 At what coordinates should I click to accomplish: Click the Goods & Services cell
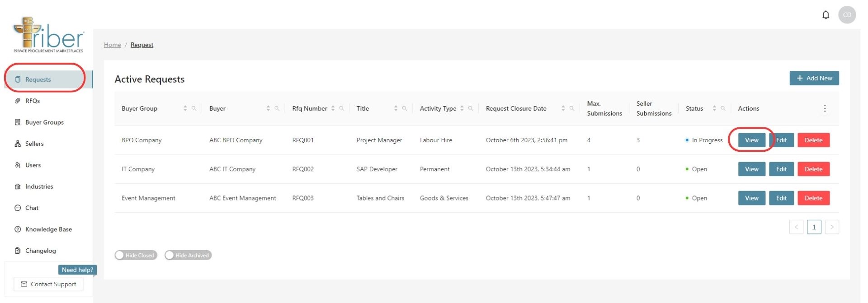(444, 198)
